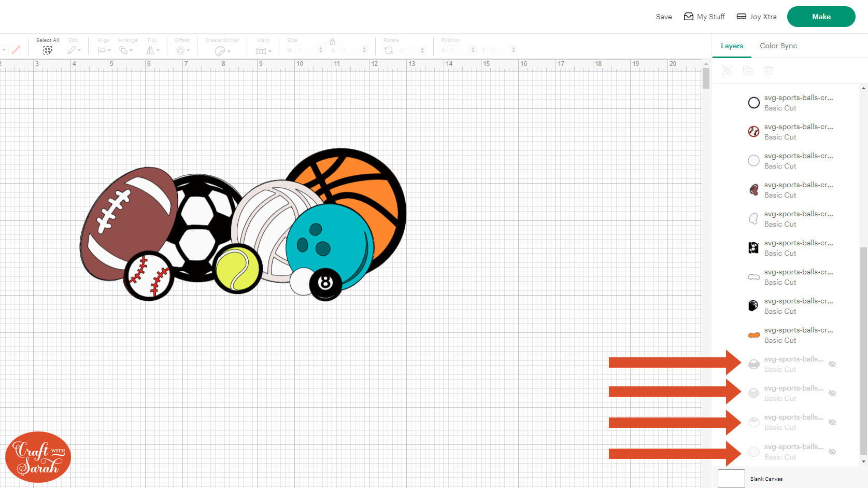Click the Duplicate icon in Layers panel
Image resolution: width=868 pixels, height=488 pixels.
pyautogui.click(x=748, y=71)
